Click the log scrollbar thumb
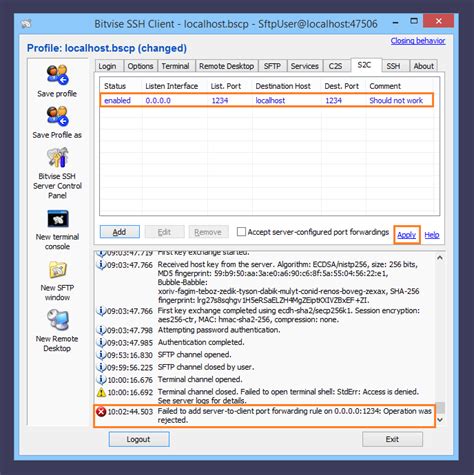Viewport: 474px width, 475px height. 440,408
